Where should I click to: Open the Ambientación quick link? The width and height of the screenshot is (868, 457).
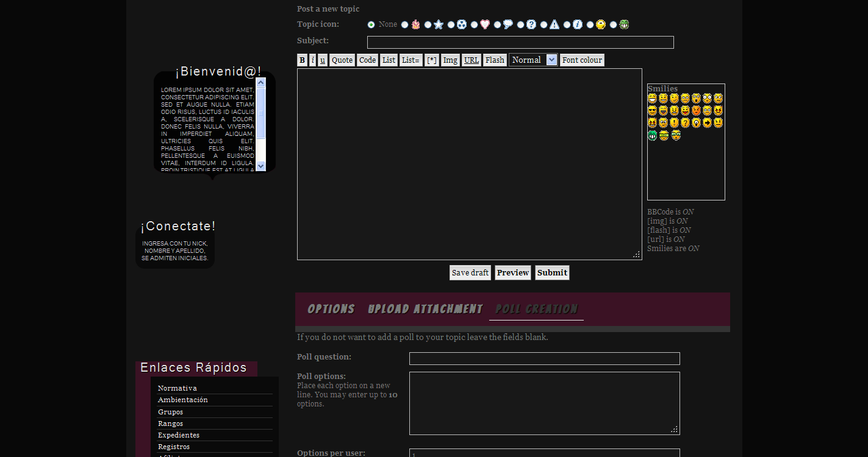tap(183, 400)
